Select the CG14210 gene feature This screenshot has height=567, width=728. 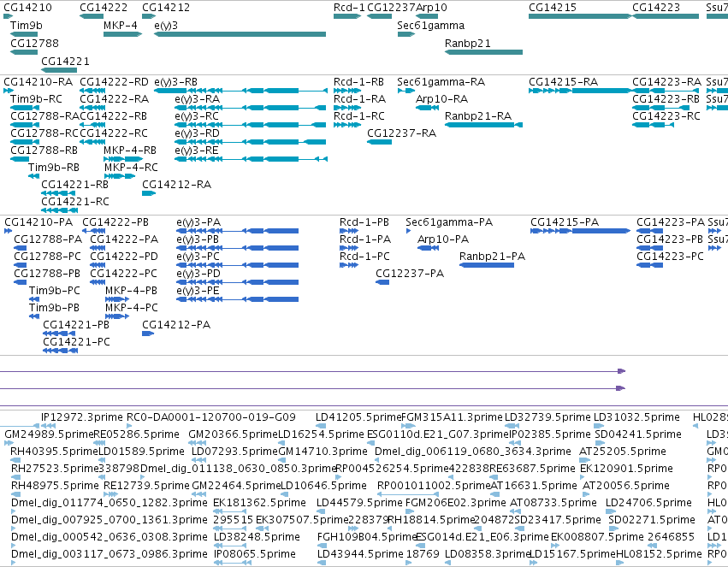click(x=9, y=16)
